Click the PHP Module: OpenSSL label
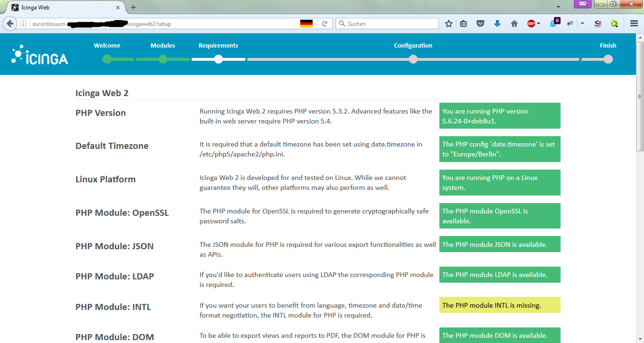Screen dimensions: 644x343 122,213
